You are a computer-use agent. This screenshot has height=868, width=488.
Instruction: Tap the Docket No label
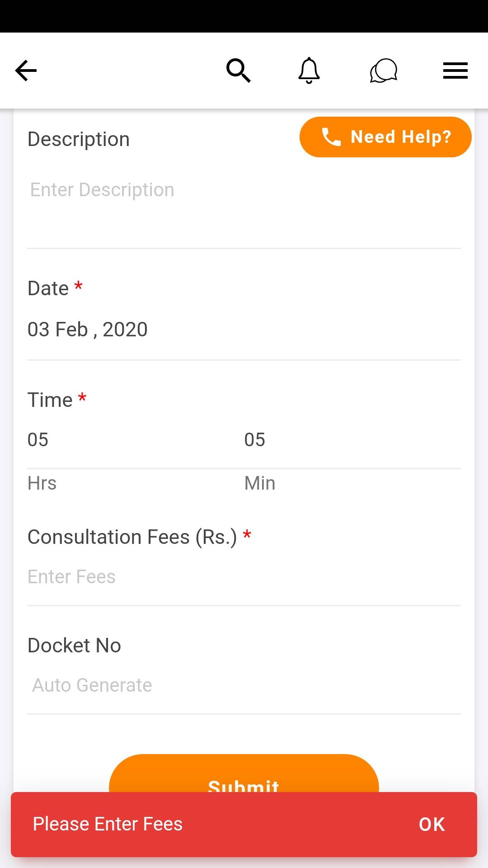75,646
